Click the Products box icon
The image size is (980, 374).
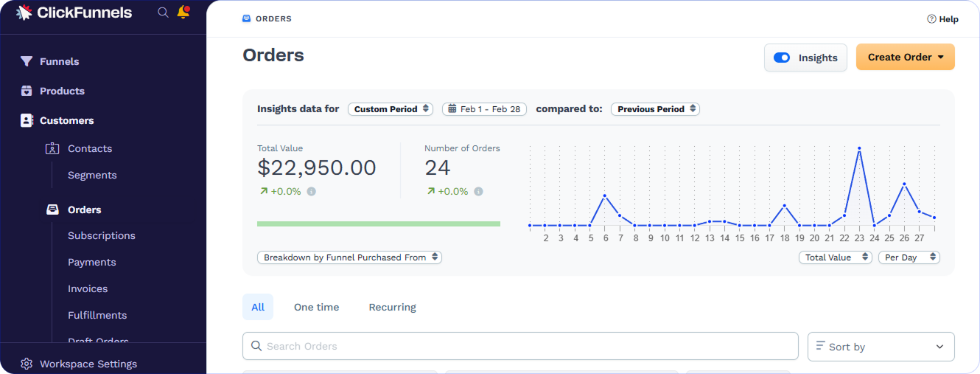[x=27, y=91]
